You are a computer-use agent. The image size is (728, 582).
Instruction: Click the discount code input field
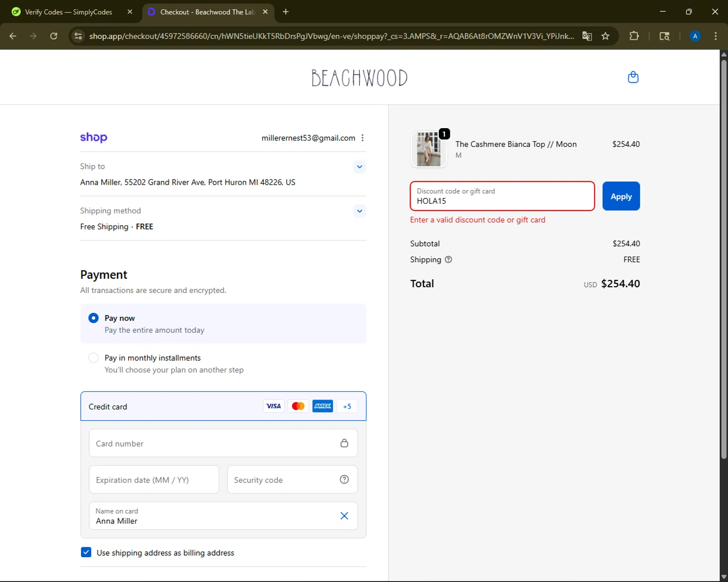pyautogui.click(x=502, y=196)
